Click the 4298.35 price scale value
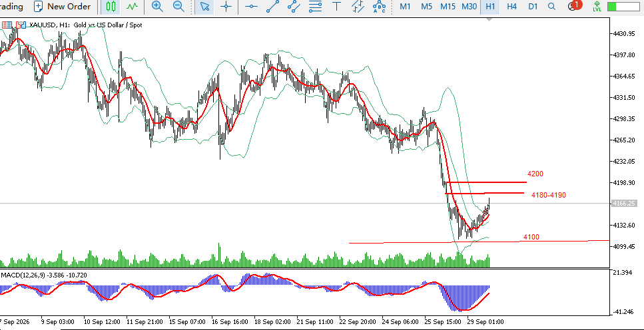Viewport: 644px width, 330px height. tap(625, 119)
